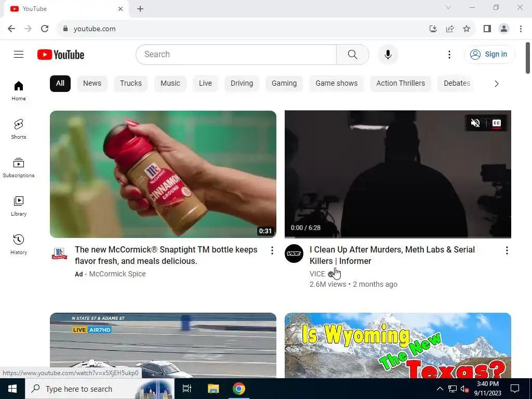Seek on VICE preview progress bar
The image size is (532, 399).
[397, 237]
